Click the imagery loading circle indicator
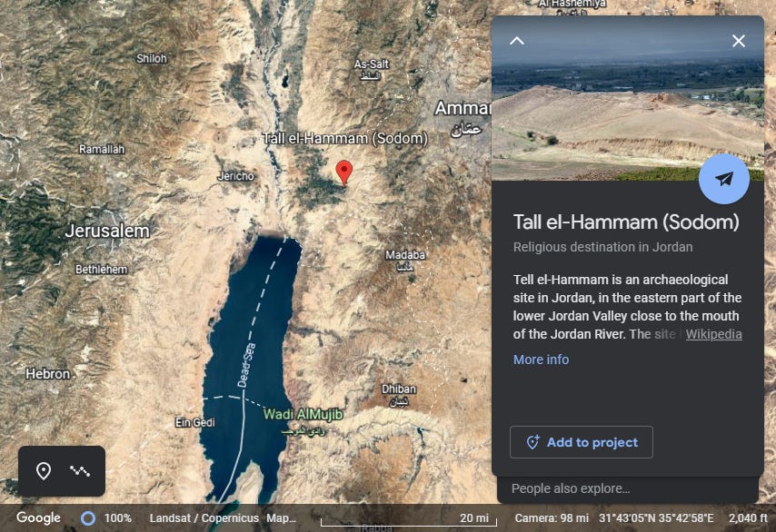Screen dimensions: 776x532 pyautogui.click(x=88, y=518)
